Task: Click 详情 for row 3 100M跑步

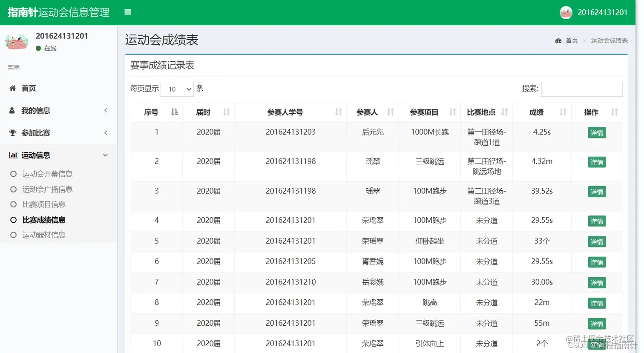Action: point(597,192)
